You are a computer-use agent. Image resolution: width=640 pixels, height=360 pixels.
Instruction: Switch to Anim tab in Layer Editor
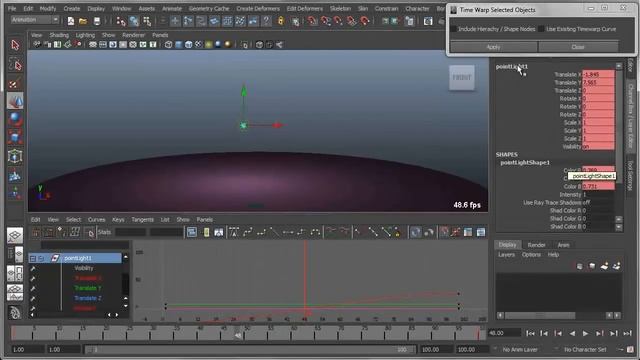563,245
